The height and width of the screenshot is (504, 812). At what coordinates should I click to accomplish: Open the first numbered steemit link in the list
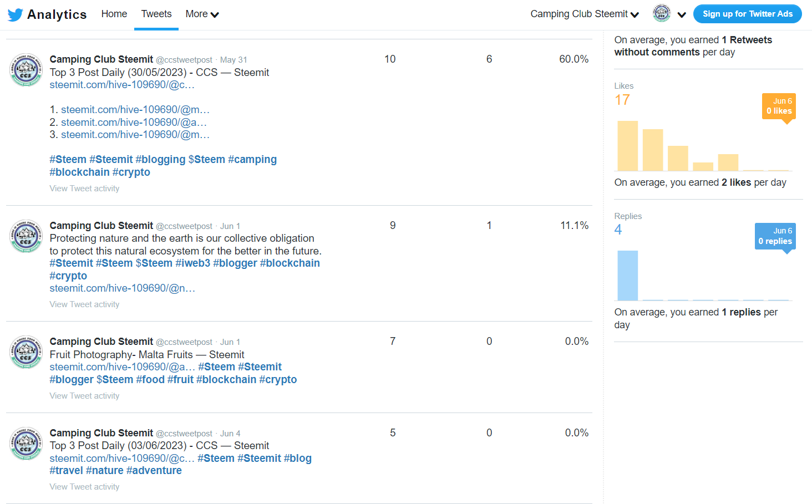click(x=135, y=110)
